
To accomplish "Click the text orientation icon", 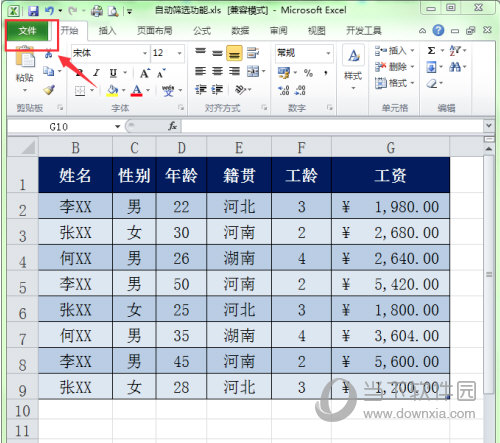I will pyautogui.click(x=241, y=89).
